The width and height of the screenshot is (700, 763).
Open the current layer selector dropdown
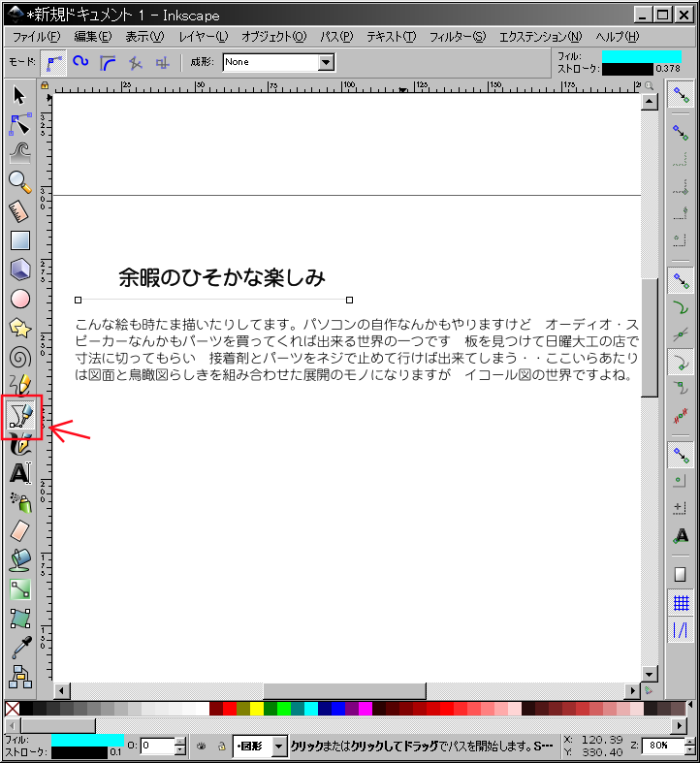point(259,746)
